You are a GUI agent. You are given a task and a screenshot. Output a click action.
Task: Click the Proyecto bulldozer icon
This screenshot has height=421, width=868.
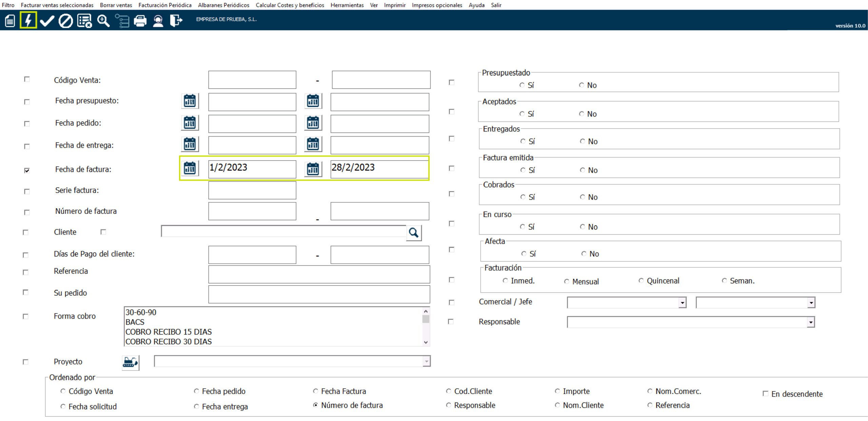[130, 362]
